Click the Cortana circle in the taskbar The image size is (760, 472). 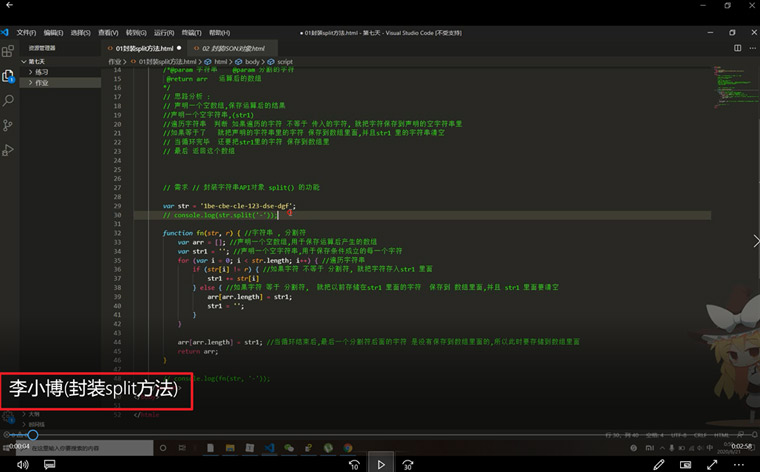click(x=163, y=448)
